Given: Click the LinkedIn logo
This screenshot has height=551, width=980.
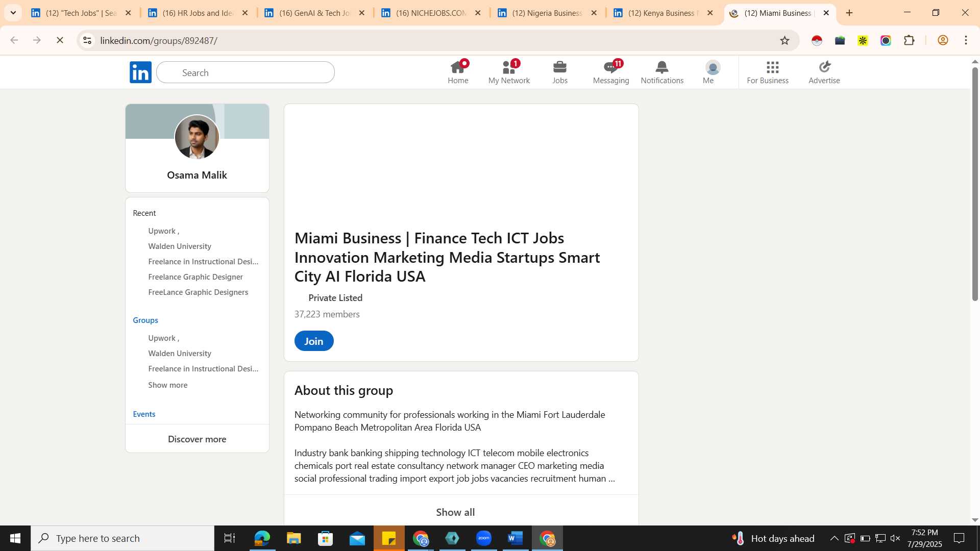Looking at the screenshot, I should [x=140, y=72].
